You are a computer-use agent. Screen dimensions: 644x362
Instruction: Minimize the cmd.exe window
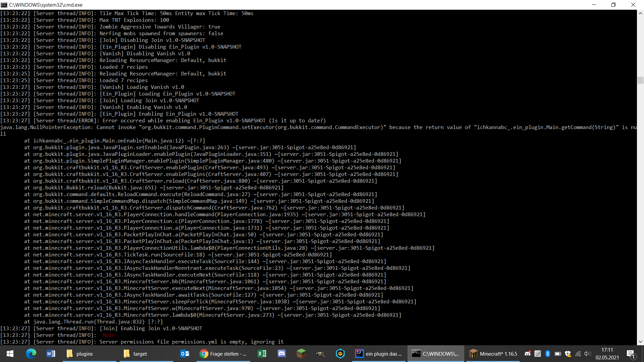(x=594, y=5)
